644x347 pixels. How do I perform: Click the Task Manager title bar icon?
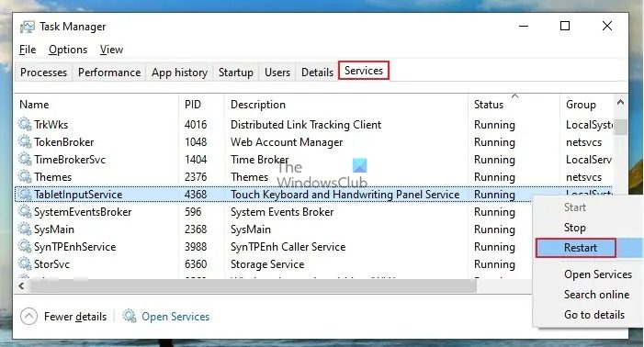(x=28, y=27)
